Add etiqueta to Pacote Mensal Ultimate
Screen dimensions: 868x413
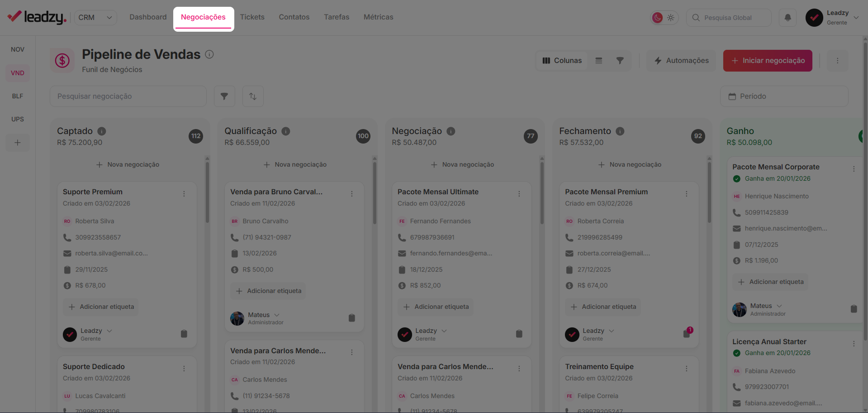436,307
